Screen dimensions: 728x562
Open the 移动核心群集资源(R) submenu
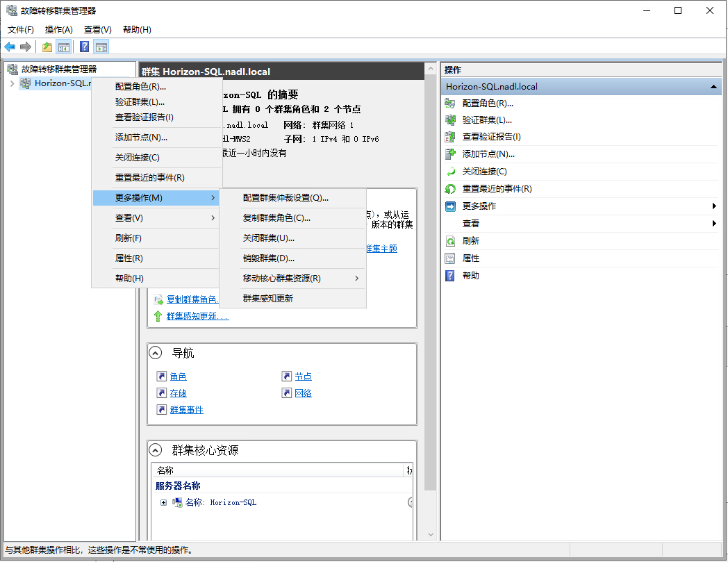point(293,278)
